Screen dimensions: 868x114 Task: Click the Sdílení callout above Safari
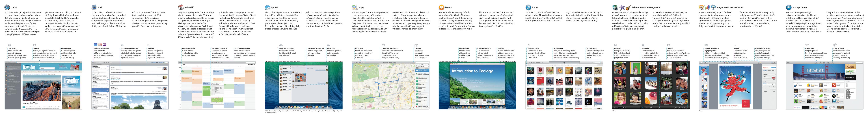36,48
